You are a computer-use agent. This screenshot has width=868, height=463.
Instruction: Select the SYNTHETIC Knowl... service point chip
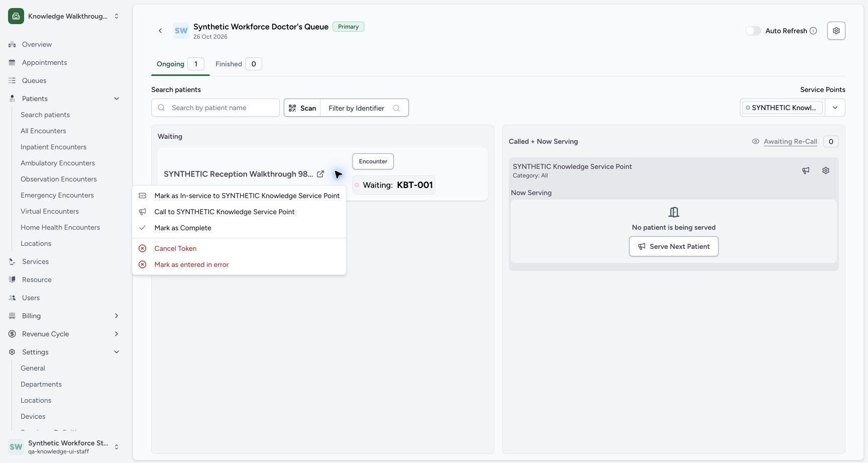point(782,108)
